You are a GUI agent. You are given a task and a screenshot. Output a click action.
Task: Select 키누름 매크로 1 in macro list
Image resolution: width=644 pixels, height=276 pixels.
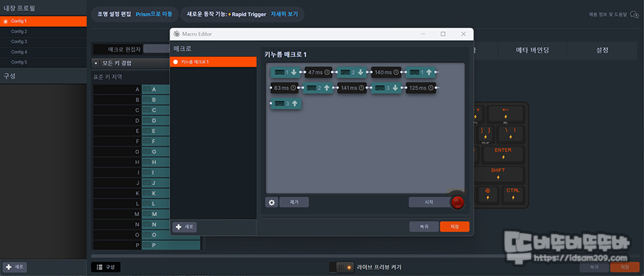pyautogui.click(x=213, y=62)
